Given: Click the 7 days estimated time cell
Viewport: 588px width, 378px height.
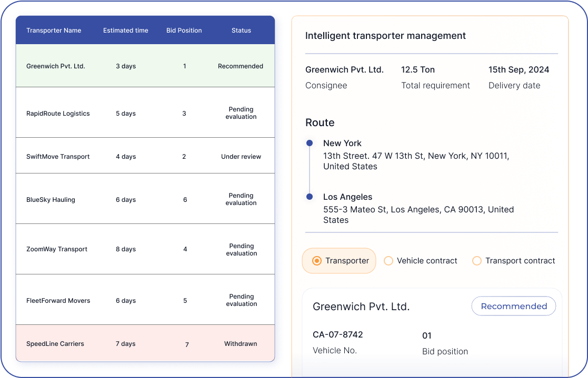Looking at the screenshot, I should (126, 343).
